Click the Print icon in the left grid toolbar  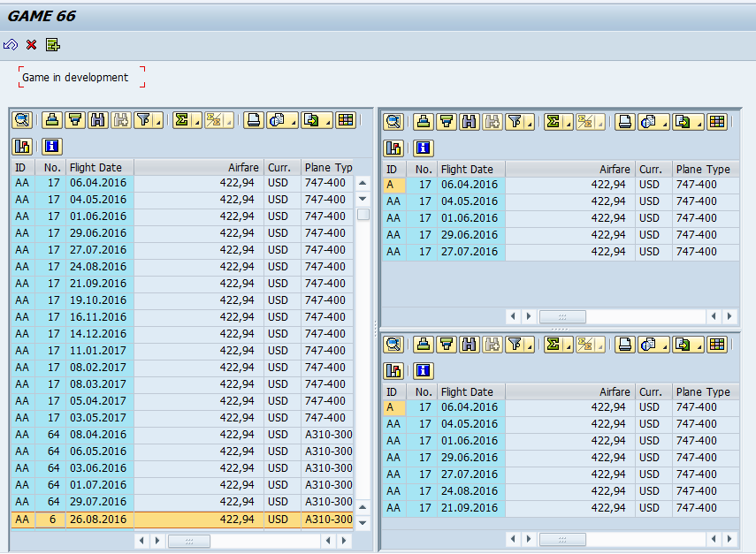coord(254,120)
